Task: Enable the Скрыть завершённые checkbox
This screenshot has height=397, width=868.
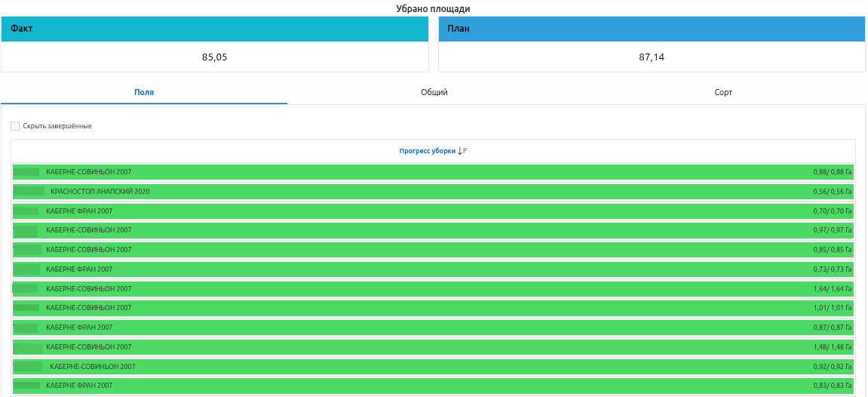Action: (x=15, y=126)
